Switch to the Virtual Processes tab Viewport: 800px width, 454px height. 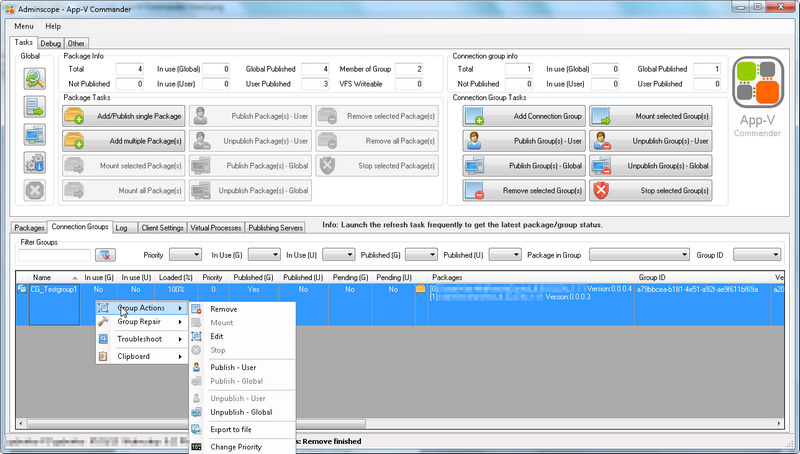[x=216, y=228]
